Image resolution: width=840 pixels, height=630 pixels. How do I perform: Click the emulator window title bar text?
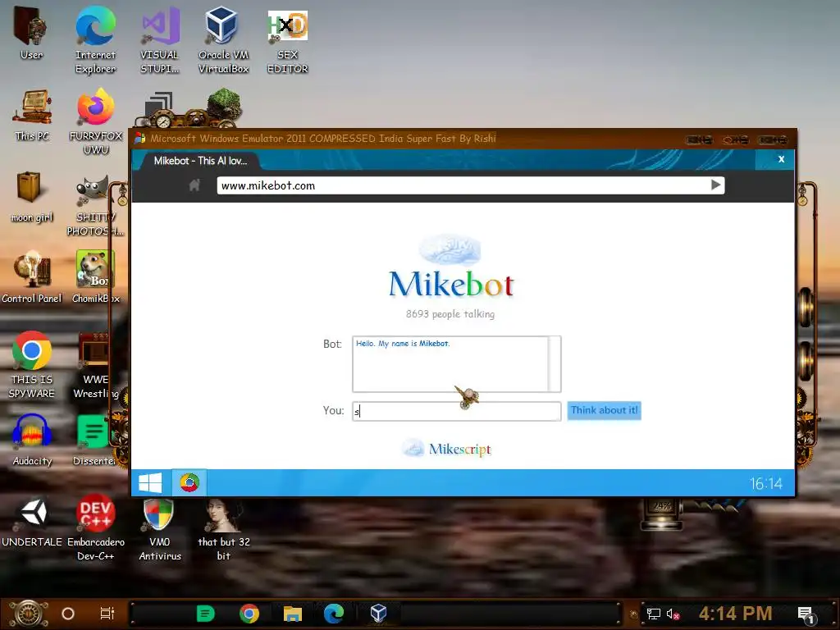pos(323,138)
